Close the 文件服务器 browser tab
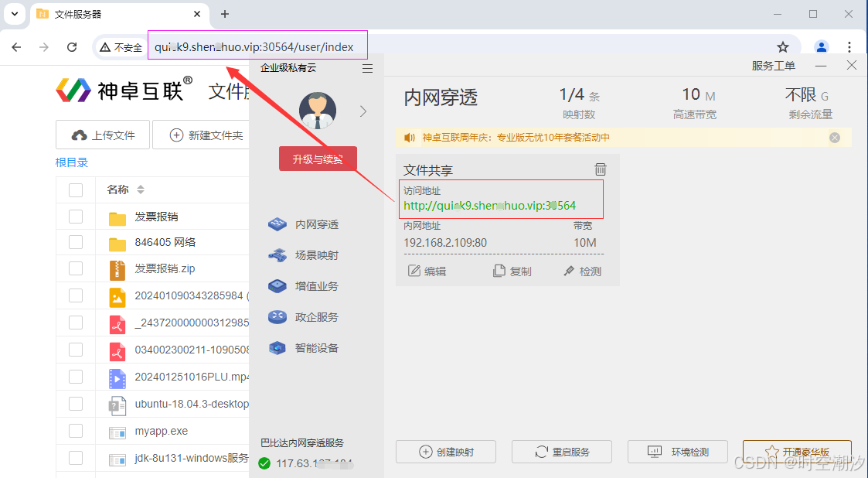Viewport: 868px width, 478px height. pyautogui.click(x=198, y=15)
